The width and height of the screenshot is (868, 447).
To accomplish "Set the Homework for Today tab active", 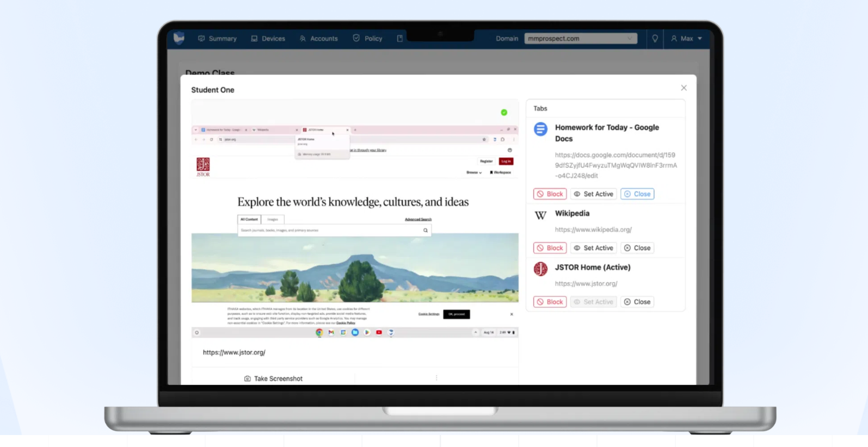I will click(593, 194).
